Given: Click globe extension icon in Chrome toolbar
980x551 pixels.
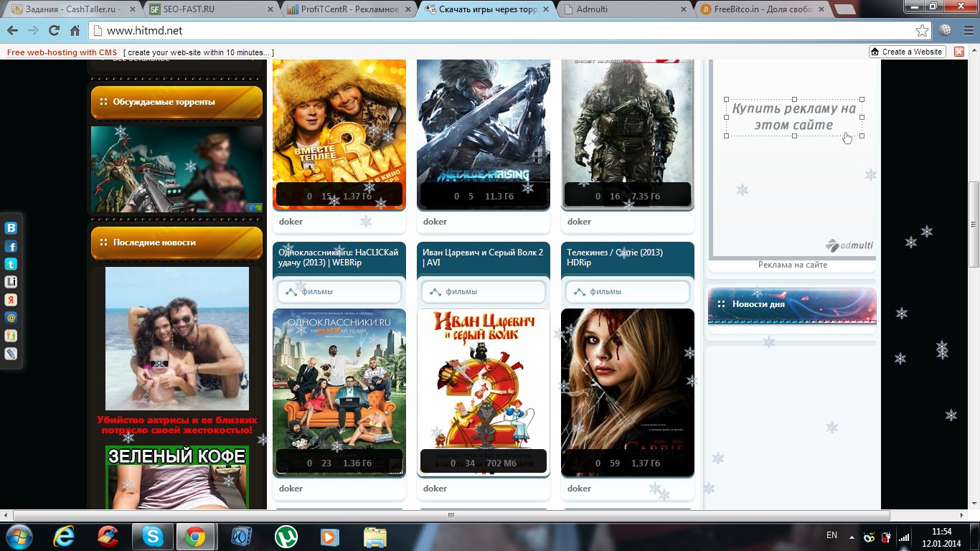Looking at the screenshot, I should click(946, 31).
